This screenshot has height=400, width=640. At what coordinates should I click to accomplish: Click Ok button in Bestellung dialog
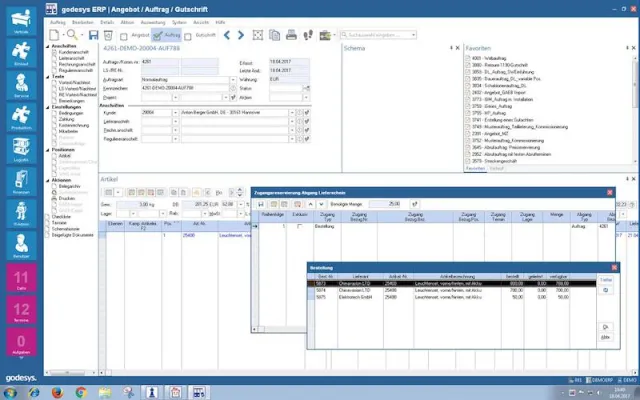pos(606,327)
